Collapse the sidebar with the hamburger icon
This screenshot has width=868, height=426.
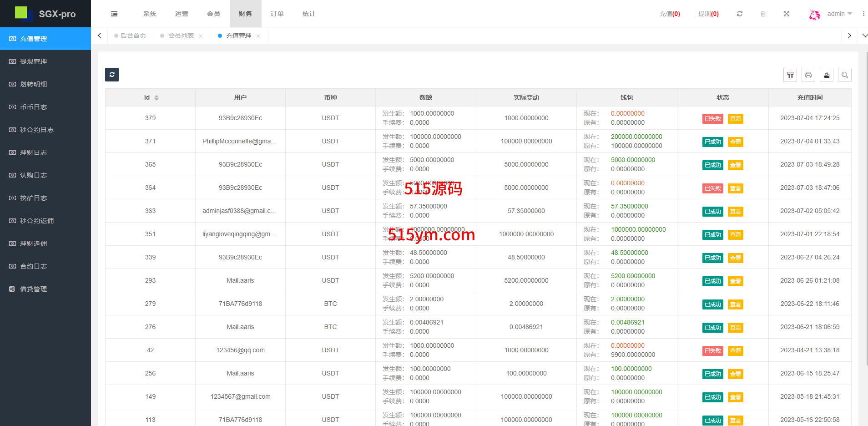click(114, 14)
